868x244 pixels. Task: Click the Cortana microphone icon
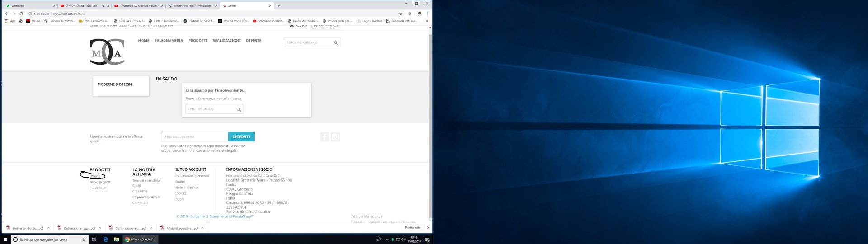(x=84, y=239)
